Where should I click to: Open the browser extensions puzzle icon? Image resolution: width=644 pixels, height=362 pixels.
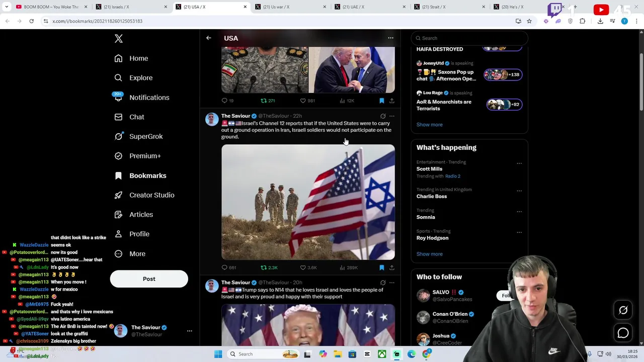coord(583,21)
